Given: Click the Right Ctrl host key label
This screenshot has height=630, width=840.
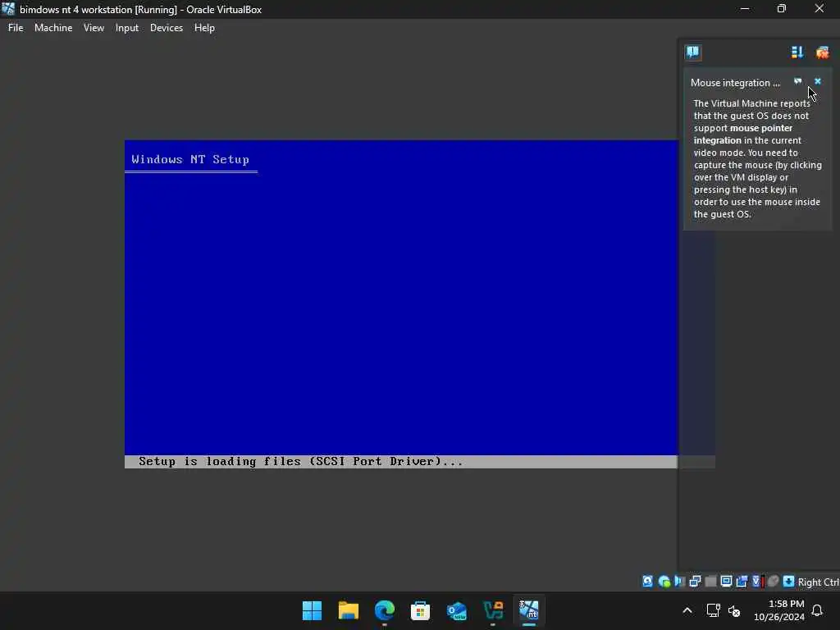Looking at the screenshot, I should [818, 582].
